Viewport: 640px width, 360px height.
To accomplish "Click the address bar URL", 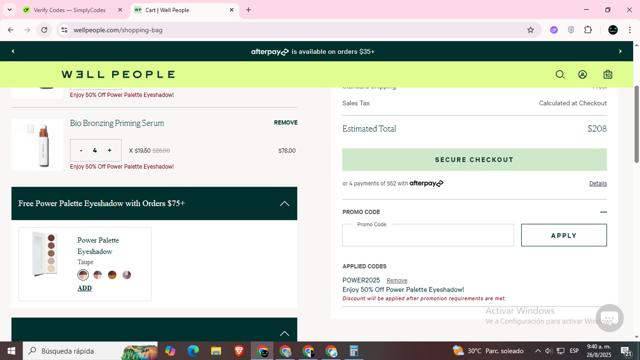I will click(x=118, y=30).
